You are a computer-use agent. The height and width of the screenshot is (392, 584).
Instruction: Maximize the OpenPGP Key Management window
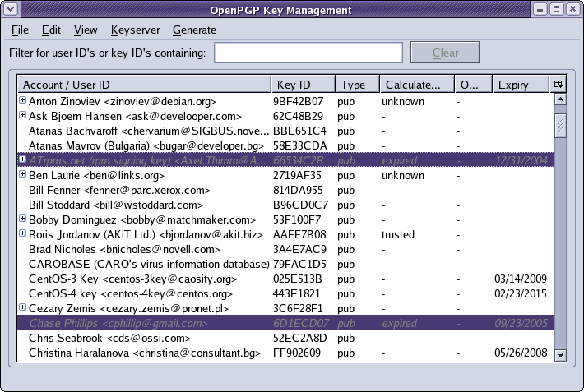click(556, 9)
